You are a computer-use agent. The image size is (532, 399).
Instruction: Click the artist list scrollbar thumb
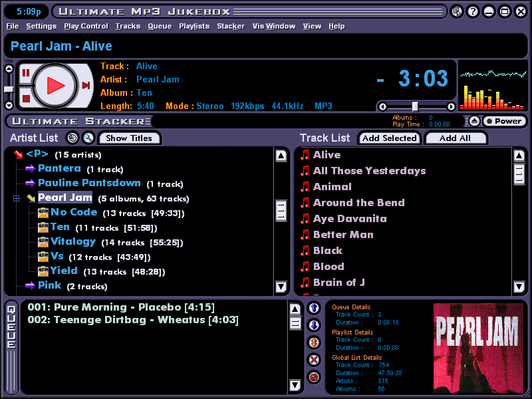pos(281,211)
